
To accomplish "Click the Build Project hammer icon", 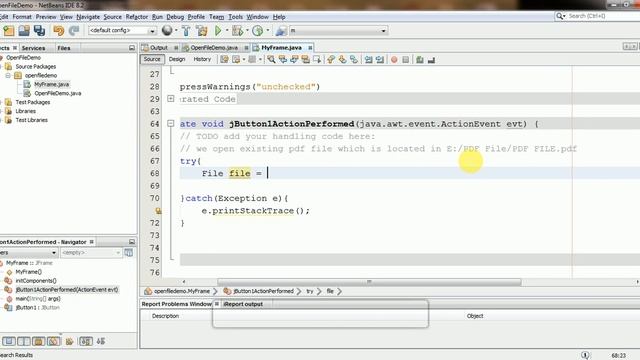I will pyautogui.click(x=186, y=31).
